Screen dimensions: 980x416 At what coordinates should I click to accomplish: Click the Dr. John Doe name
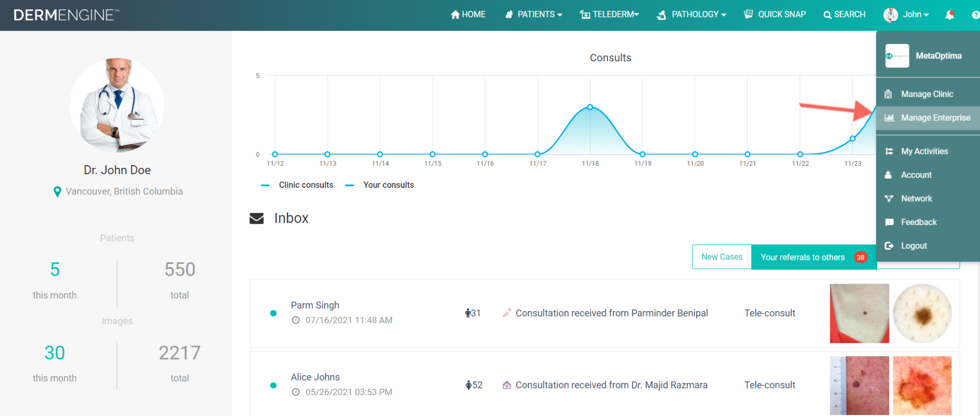coord(117,170)
